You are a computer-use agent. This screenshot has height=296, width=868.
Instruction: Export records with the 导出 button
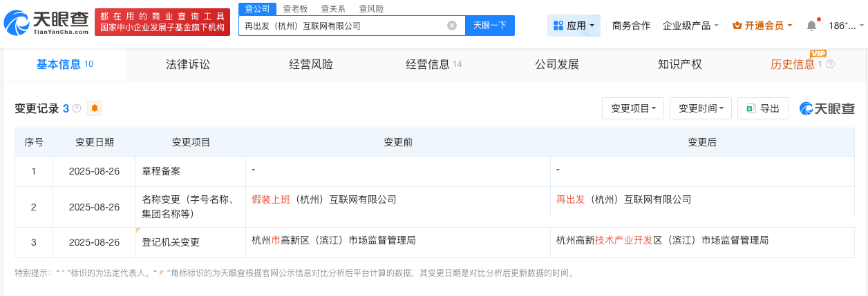click(763, 108)
